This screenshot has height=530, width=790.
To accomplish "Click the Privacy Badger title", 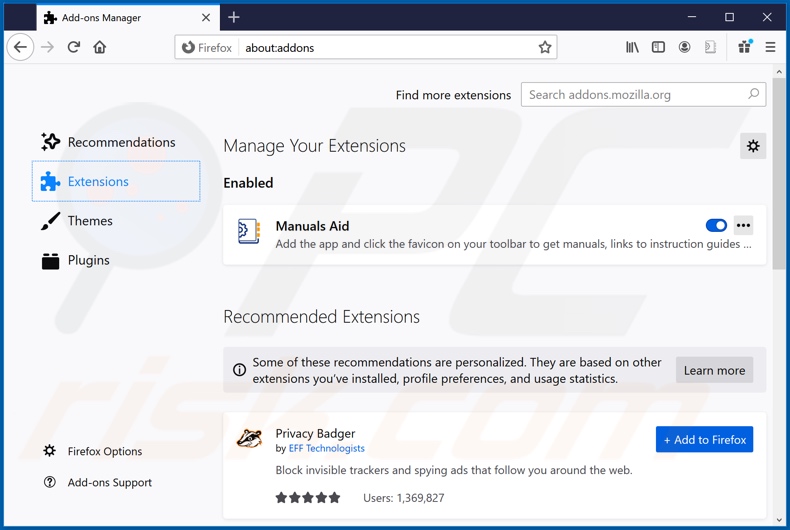I will (x=315, y=433).
